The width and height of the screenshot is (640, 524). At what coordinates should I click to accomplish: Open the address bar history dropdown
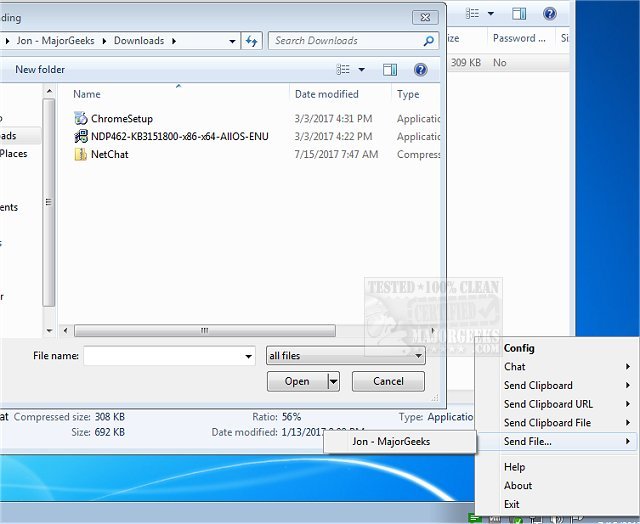tap(232, 41)
